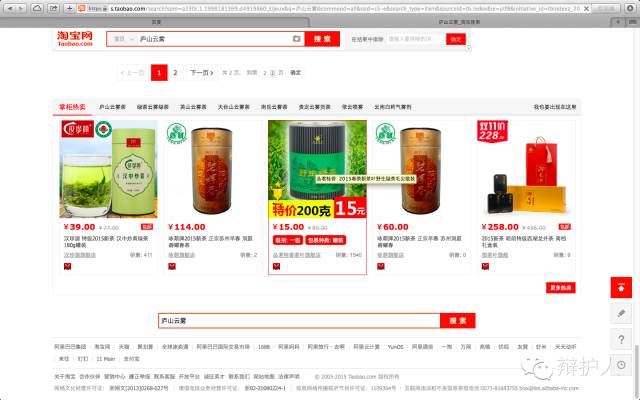The width and height of the screenshot is (640, 400).
Task: Open the 关于淘宝 footer link
Action: (x=64, y=376)
